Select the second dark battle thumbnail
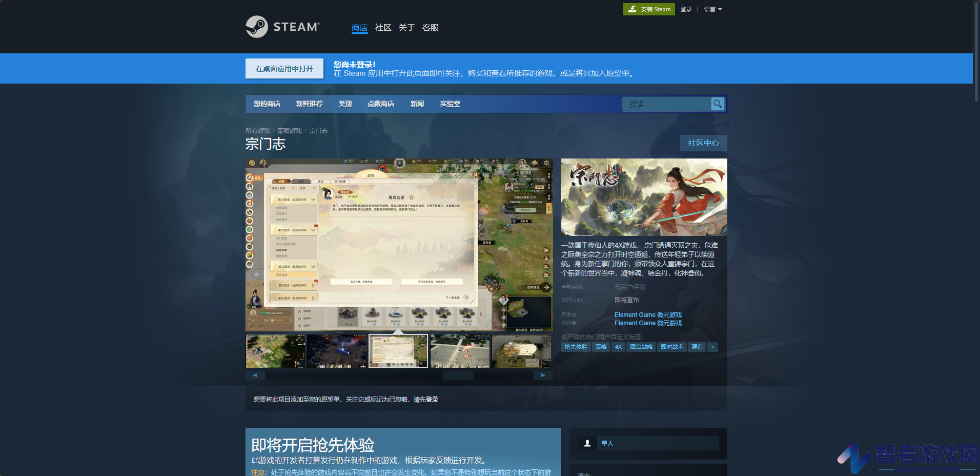Image resolution: width=980 pixels, height=476 pixels. tap(337, 351)
